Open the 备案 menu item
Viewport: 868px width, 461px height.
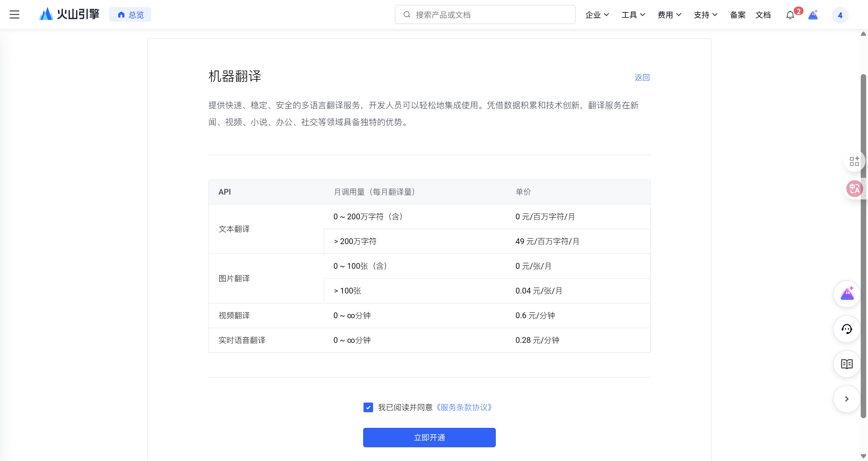(737, 15)
